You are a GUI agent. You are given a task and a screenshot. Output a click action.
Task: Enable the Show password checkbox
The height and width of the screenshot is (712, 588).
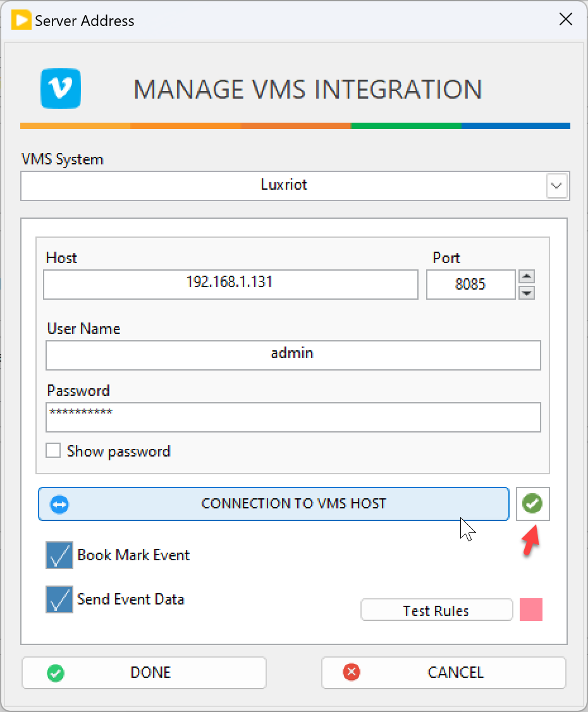[54, 451]
